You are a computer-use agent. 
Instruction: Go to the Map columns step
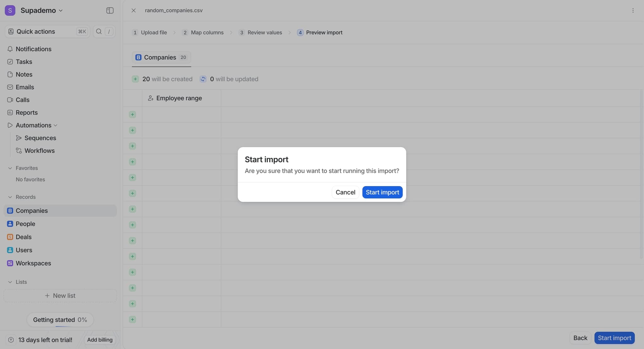click(207, 32)
